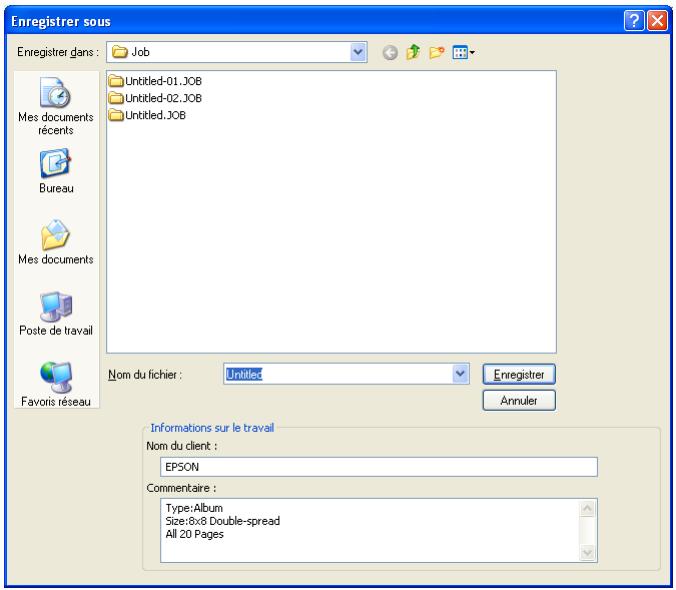Click the Nom du client field

pos(379,467)
